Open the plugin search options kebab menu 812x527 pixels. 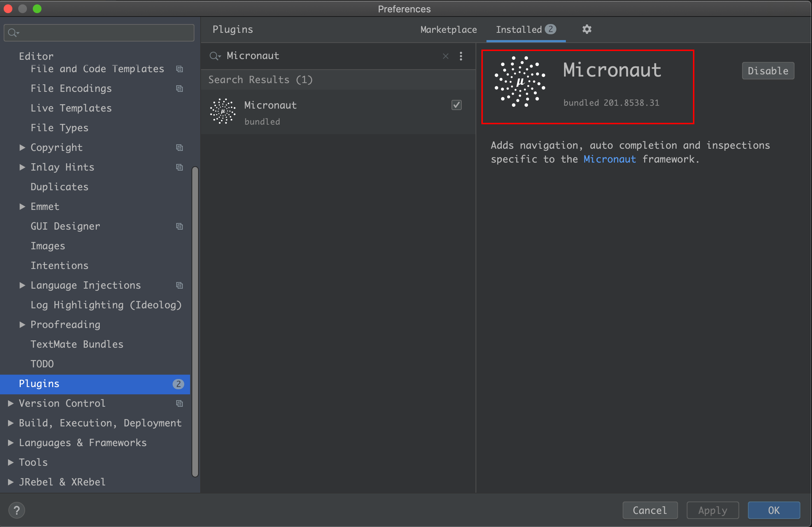[461, 56]
